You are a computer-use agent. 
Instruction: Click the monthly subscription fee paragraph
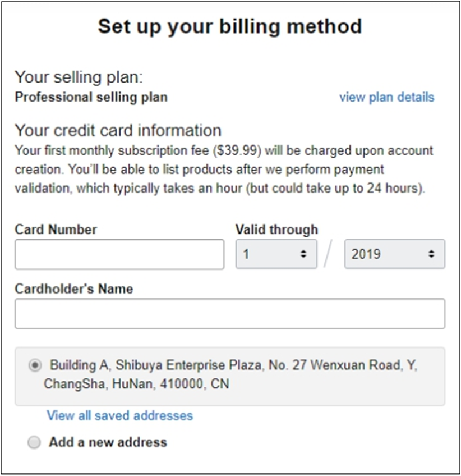223,170
